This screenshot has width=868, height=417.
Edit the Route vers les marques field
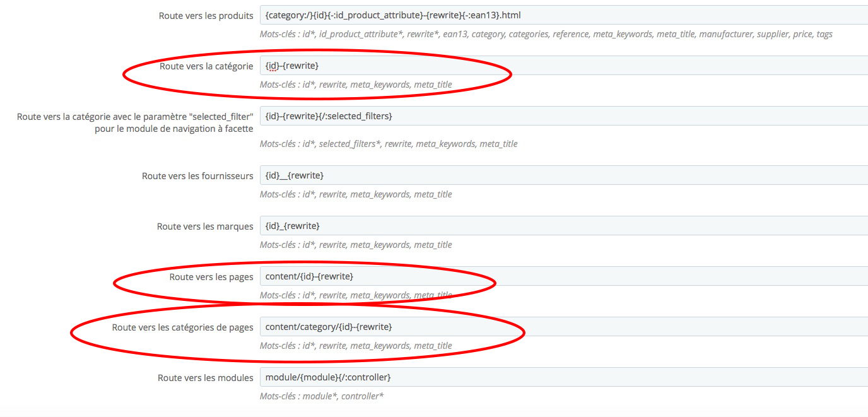tap(564, 226)
